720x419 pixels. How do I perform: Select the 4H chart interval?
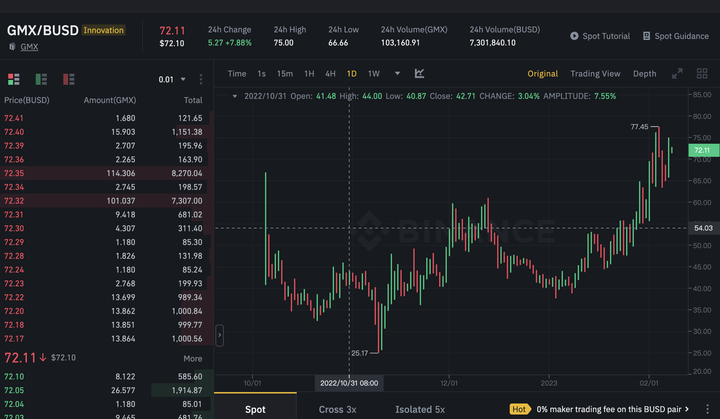tap(330, 74)
